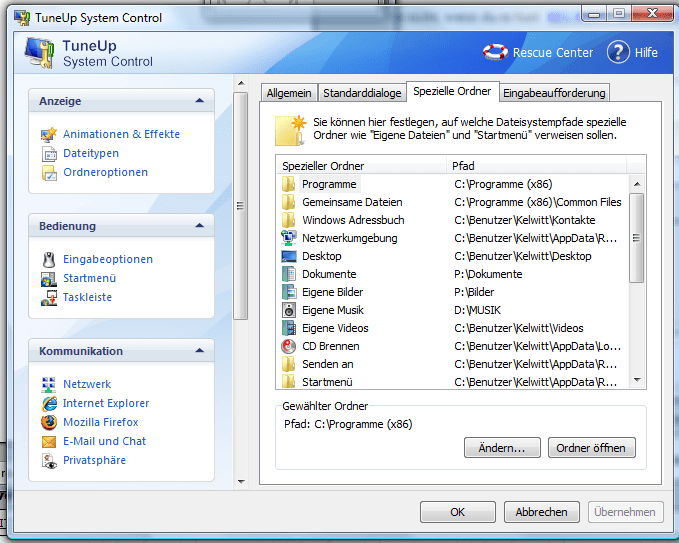
Task: Click the Desktop monitor icon in list
Action: coord(288,256)
